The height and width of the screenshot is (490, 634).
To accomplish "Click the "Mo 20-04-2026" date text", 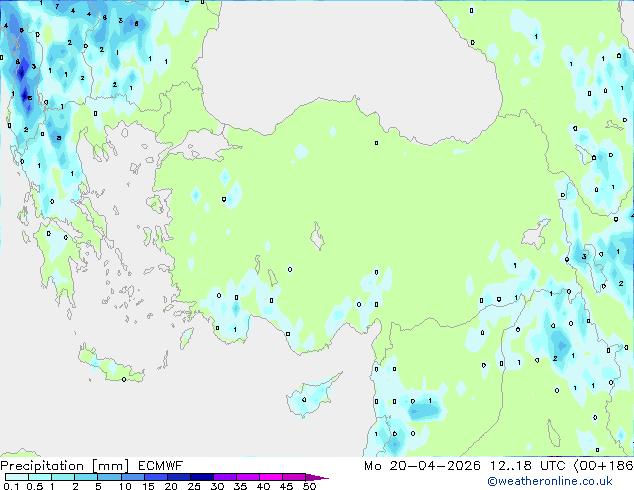I will pos(422,466).
